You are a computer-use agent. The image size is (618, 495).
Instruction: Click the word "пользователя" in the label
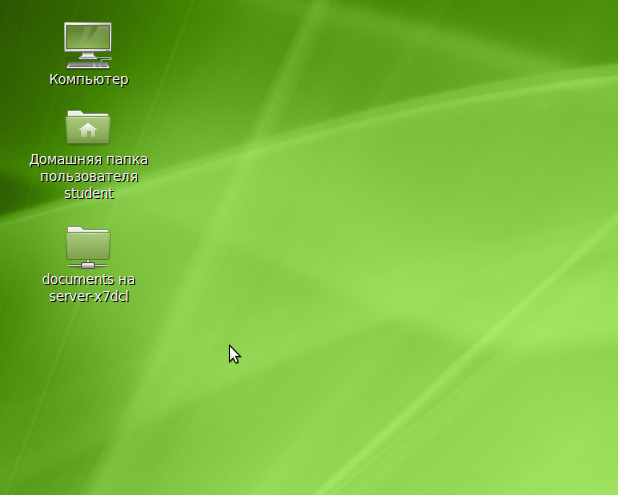point(88,177)
